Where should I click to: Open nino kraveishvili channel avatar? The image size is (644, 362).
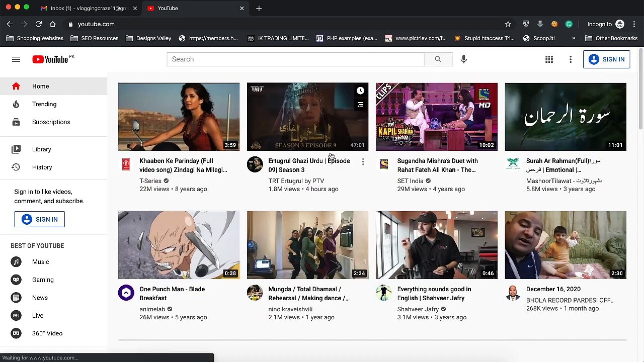255,293
